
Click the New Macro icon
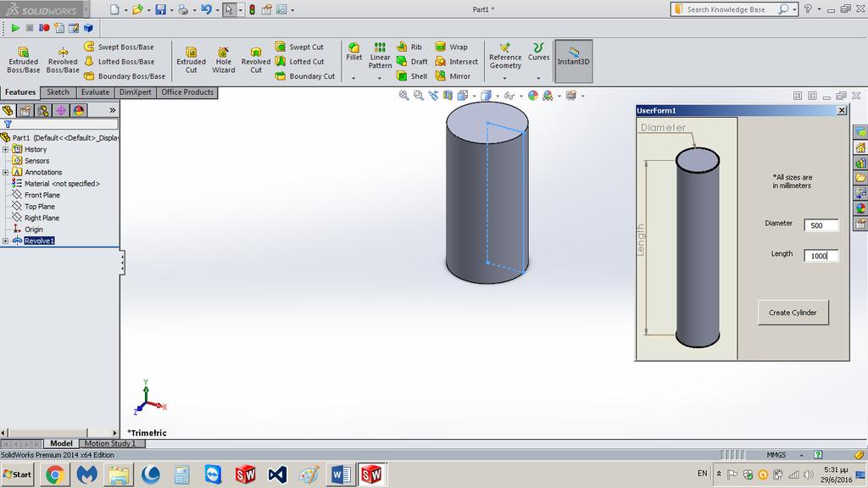(59, 28)
